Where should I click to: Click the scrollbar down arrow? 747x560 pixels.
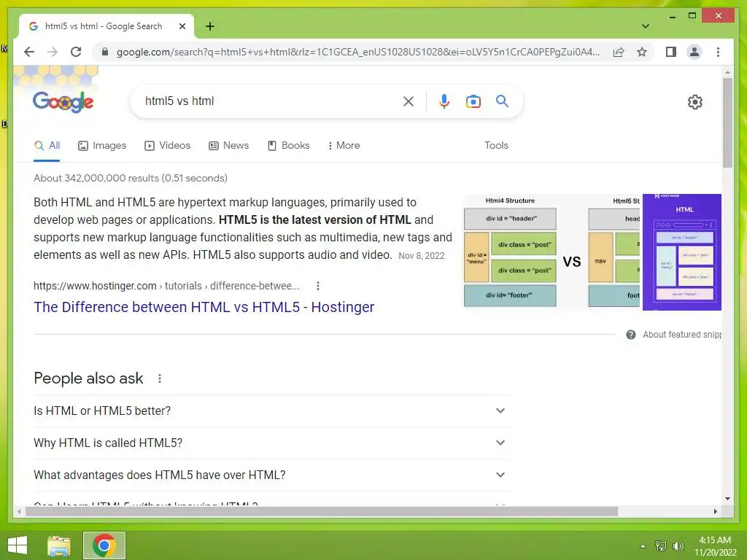coord(727,499)
